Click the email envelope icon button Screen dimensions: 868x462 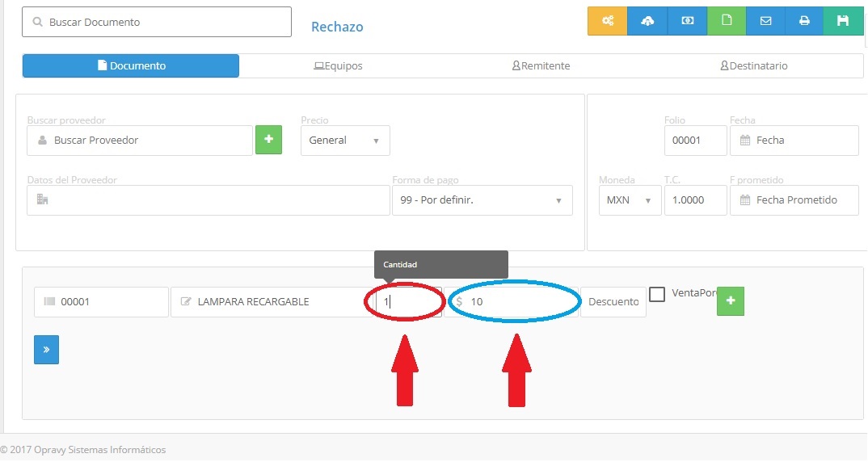pyautogui.click(x=765, y=21)
